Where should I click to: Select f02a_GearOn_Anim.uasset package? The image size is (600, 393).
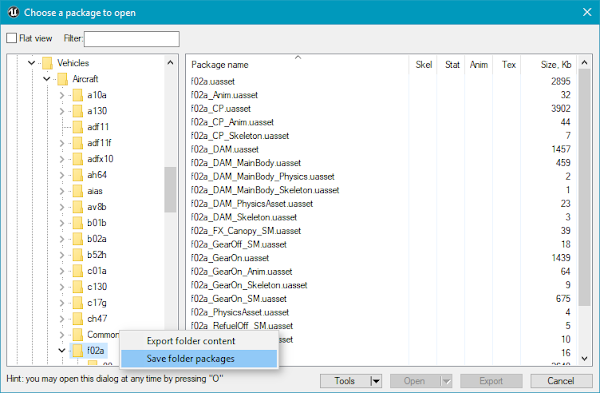point(241,271)
